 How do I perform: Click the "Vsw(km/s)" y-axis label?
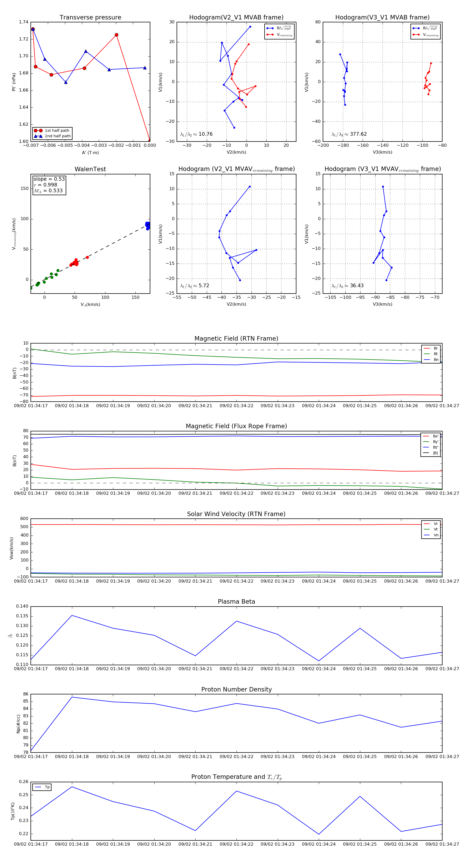coord(12,548)
